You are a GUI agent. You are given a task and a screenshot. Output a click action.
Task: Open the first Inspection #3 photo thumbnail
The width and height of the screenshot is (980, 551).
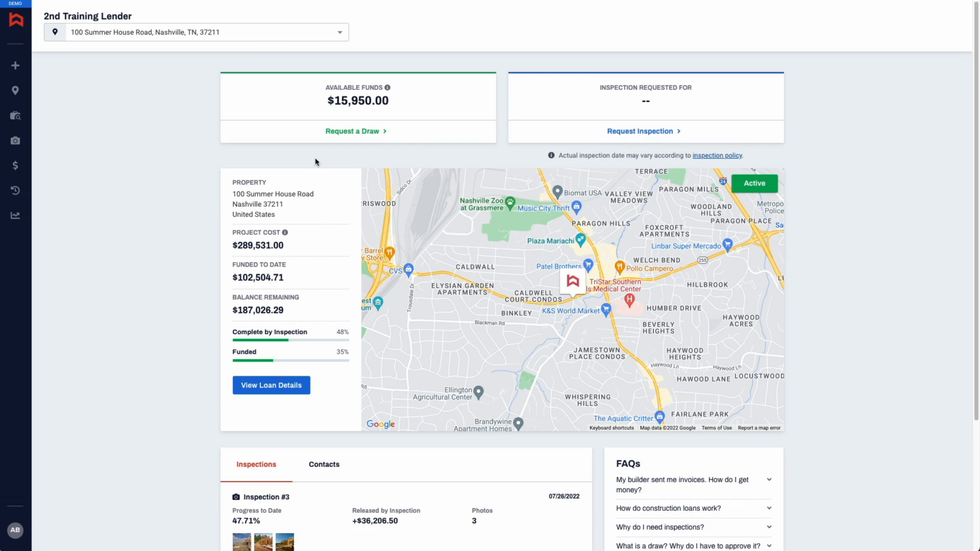(x=241, y=541)
